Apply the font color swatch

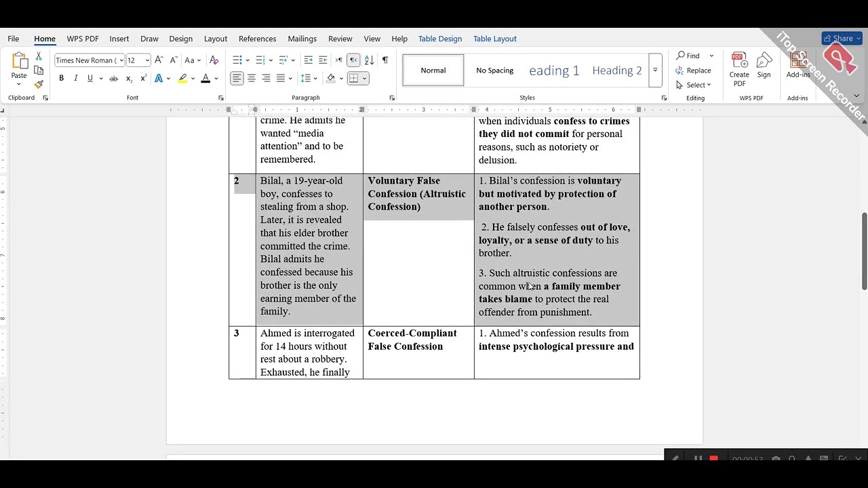tap(205, 79)
